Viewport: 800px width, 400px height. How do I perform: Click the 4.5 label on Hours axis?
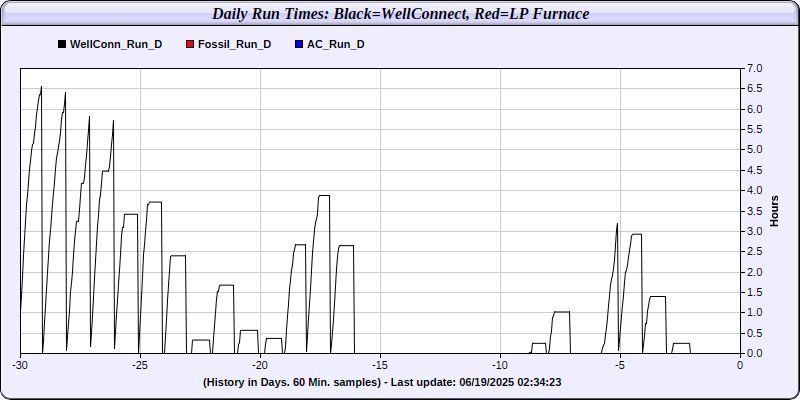(754, 170)
